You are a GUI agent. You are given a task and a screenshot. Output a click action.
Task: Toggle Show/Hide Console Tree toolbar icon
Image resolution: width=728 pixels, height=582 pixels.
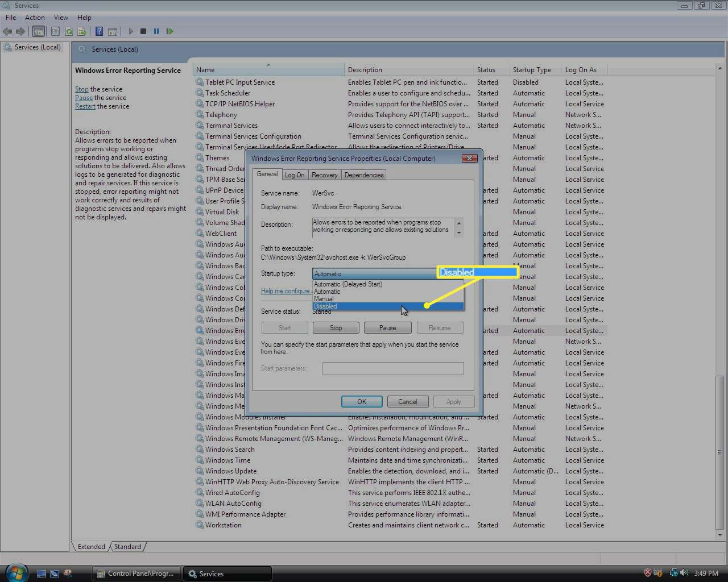click(39, 31)
